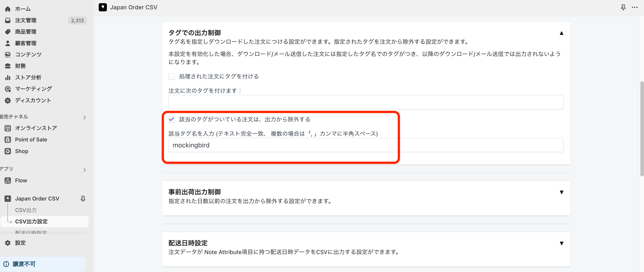Open 商品管理 in the sidebar

[25, 32]
